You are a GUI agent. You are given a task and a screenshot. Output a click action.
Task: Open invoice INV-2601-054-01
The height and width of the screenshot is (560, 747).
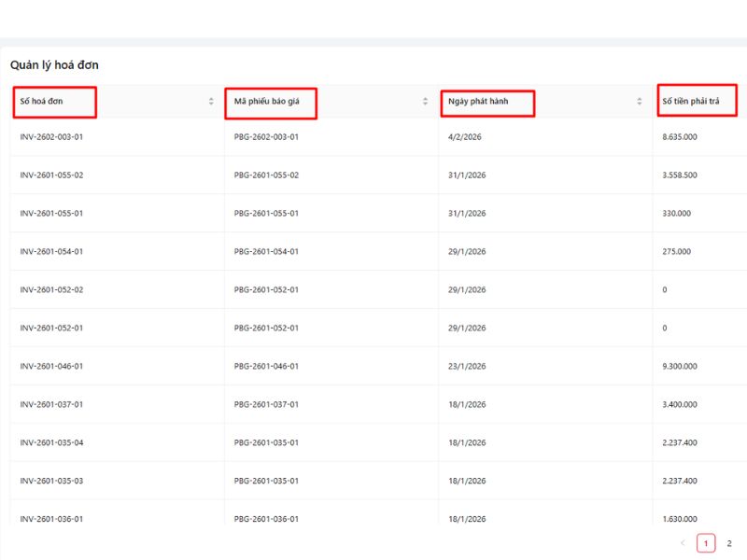coord(52,252)
